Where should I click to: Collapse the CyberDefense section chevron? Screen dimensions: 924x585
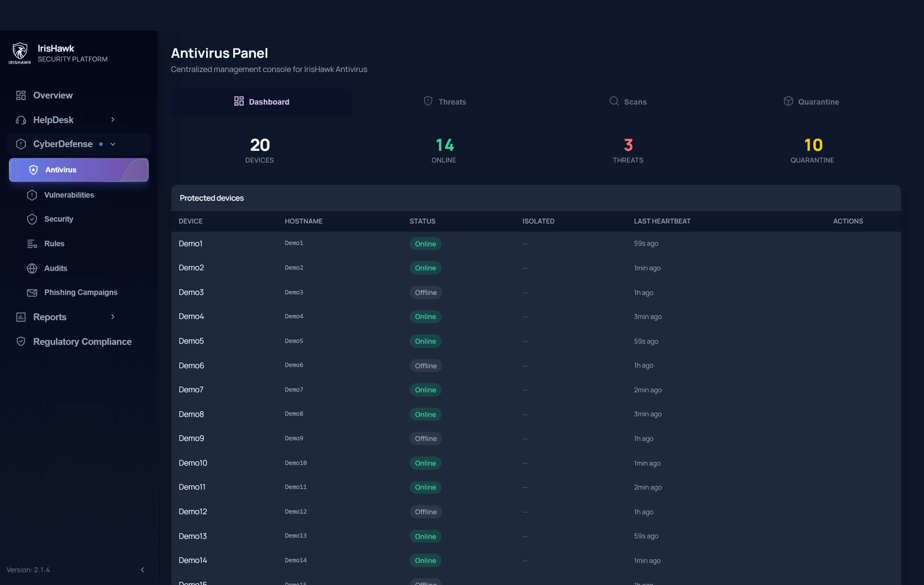coord(113,144)
